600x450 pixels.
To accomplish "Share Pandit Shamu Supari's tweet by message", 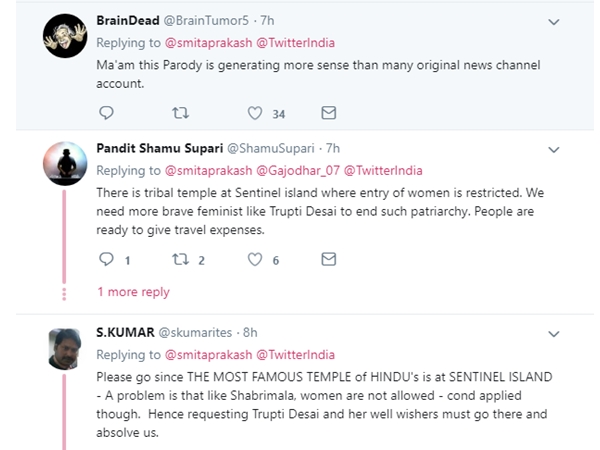I will pos(328,259).
